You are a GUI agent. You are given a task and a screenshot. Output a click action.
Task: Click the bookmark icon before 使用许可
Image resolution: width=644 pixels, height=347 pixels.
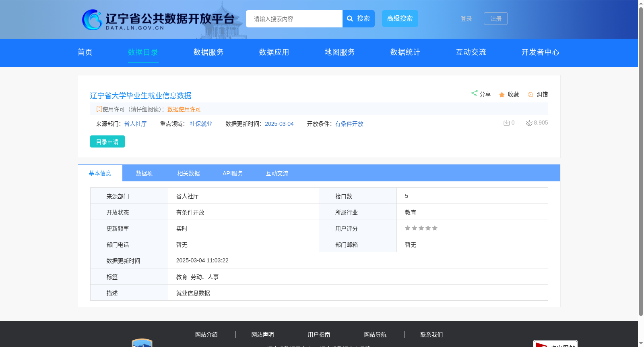tap(99, 109)
